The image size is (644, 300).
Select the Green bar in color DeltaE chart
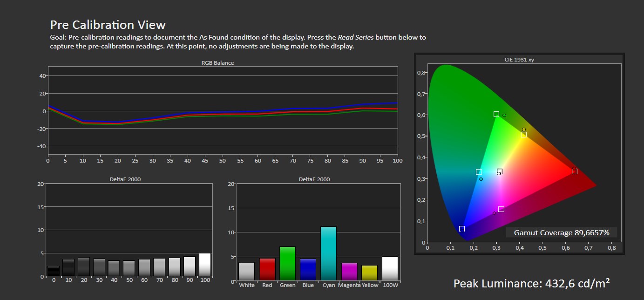click(x=287, y=264)
